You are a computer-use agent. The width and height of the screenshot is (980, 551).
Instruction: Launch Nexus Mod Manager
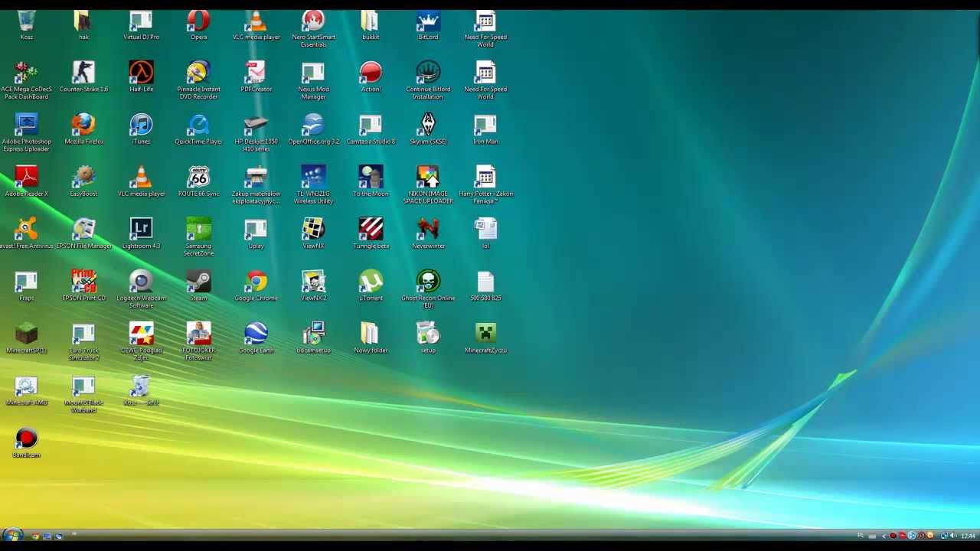(x=313, y=80)
